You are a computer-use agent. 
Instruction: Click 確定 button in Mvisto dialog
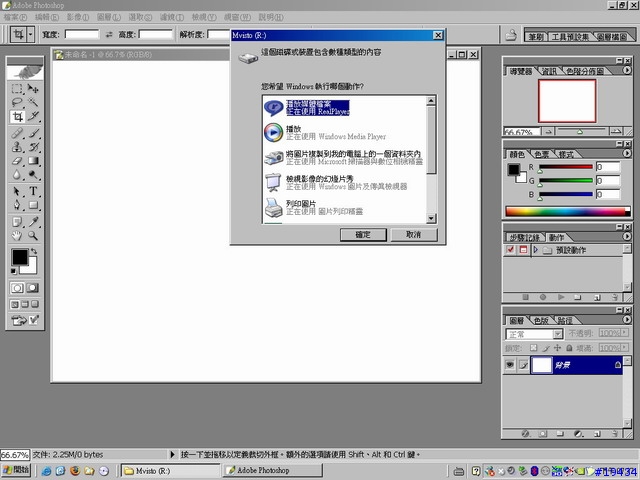(x=363, y=235)
